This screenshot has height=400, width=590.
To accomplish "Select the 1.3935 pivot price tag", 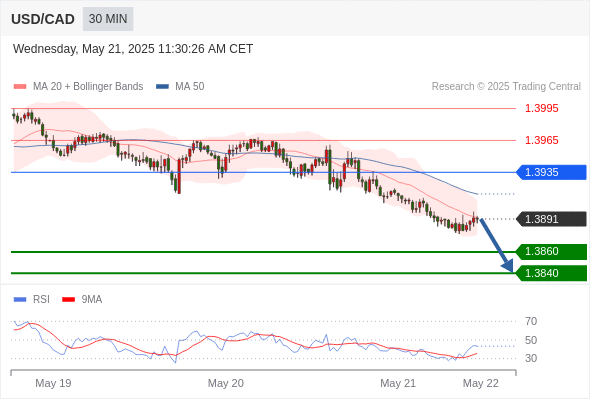I will point(551,172).
